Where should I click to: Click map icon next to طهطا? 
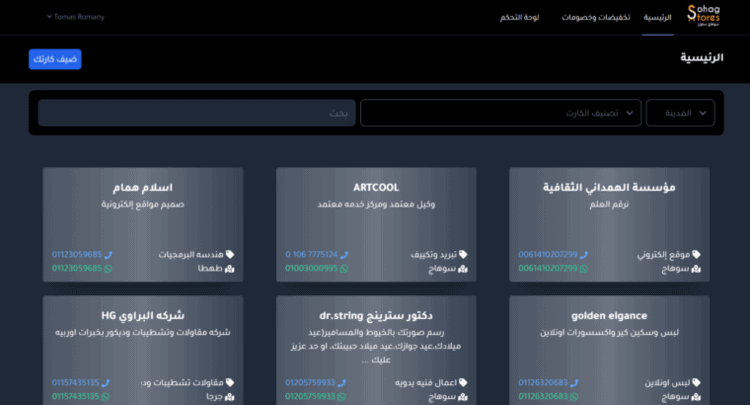tap(230, 269)
